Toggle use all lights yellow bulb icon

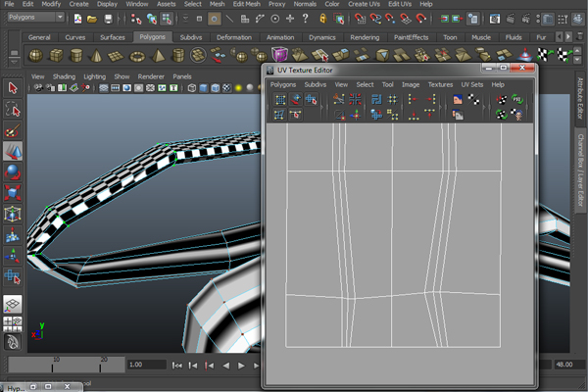(238, 88)
